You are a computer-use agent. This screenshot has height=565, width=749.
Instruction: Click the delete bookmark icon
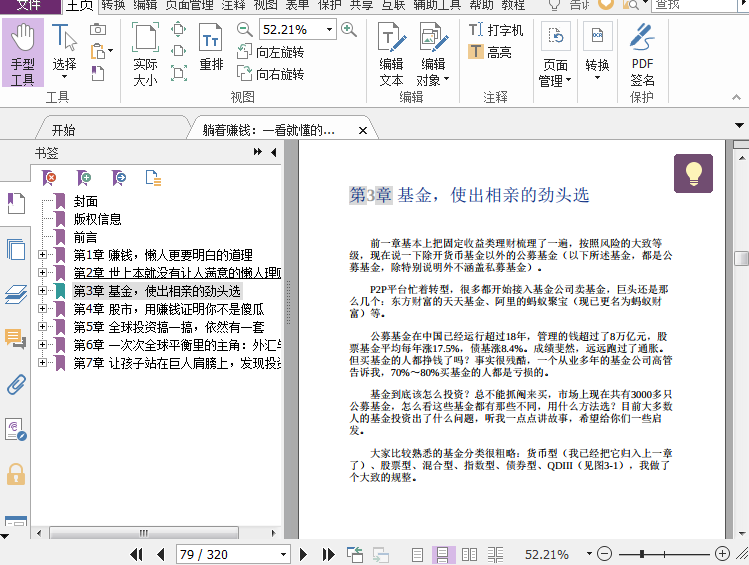pos(49,178)
